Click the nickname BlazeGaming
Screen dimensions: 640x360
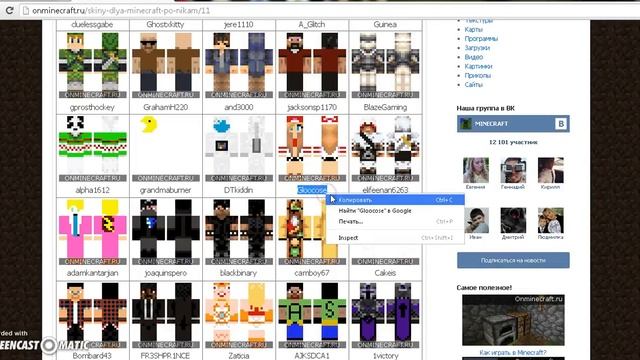[x=385, y=107]
